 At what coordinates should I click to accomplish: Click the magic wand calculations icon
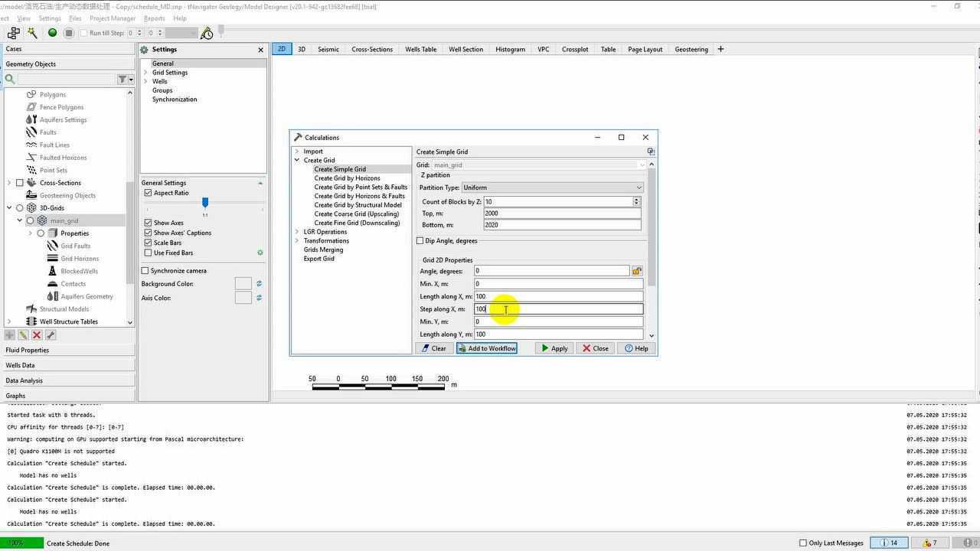(32, 33)
